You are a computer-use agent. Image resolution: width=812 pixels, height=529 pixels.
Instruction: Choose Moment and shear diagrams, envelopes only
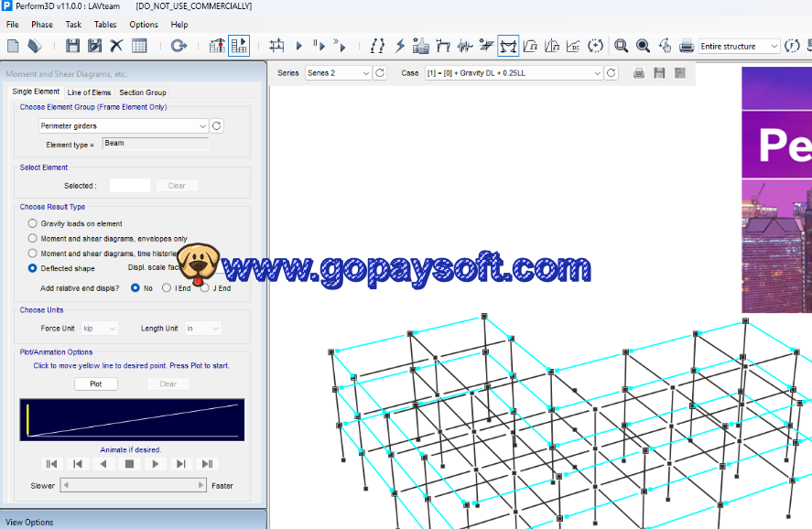[33, 238]
